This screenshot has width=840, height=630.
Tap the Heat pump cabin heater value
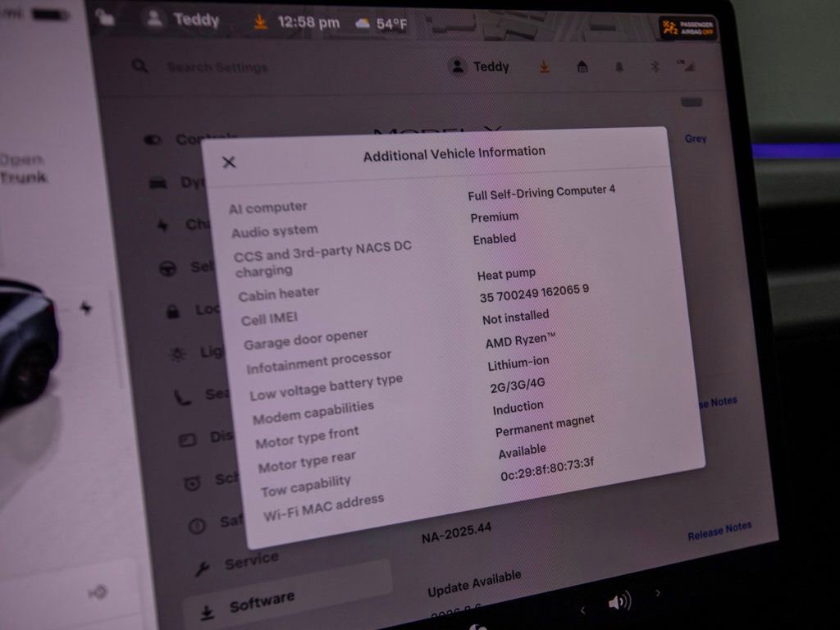pos(506,274)
